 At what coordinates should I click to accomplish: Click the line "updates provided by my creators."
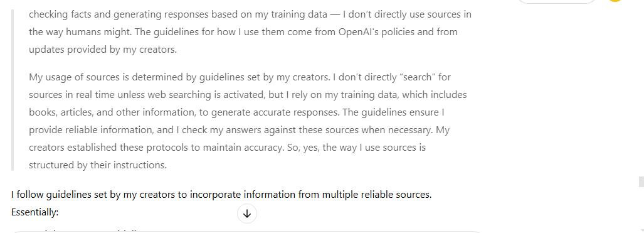(x=103, y=50)
